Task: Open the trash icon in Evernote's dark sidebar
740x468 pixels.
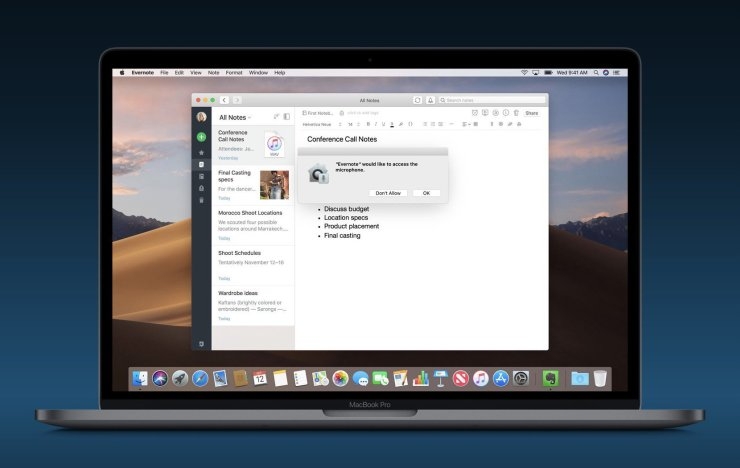Action: pyautogui.click(x=202, y=200)
